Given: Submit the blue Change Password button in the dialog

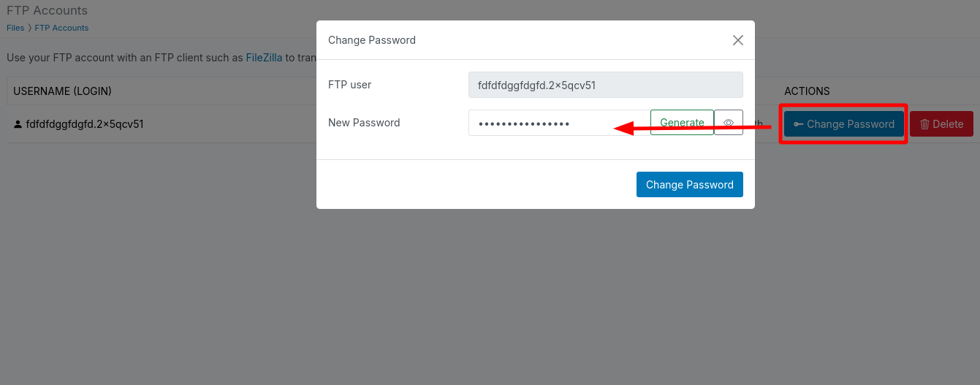Looking at the screenshot, I should coord(690,185).
